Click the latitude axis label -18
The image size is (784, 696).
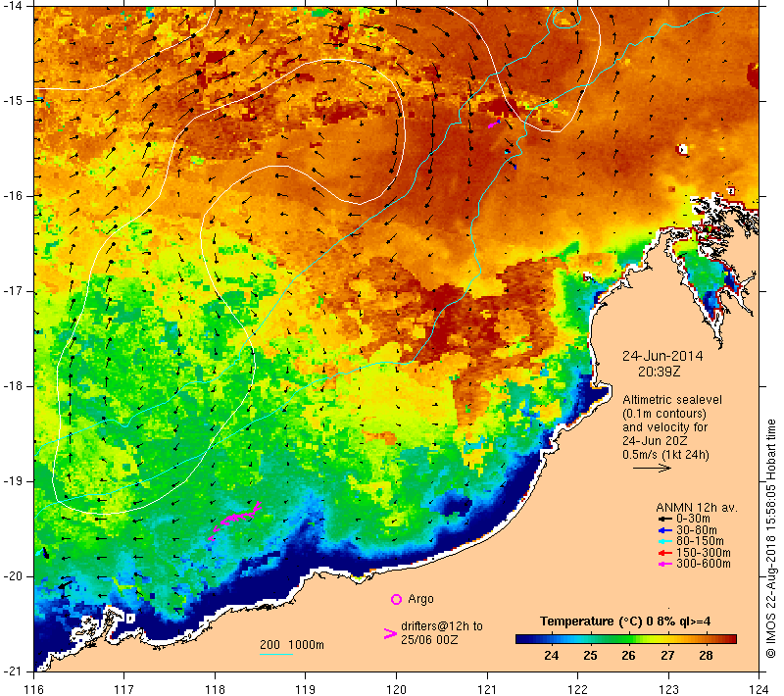tap(12, 386)
